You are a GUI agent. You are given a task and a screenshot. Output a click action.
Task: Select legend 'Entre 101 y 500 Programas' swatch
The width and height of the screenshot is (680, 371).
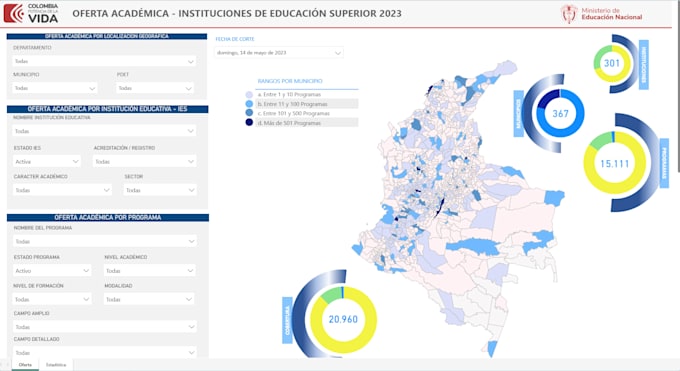click(x=249, y=113)
